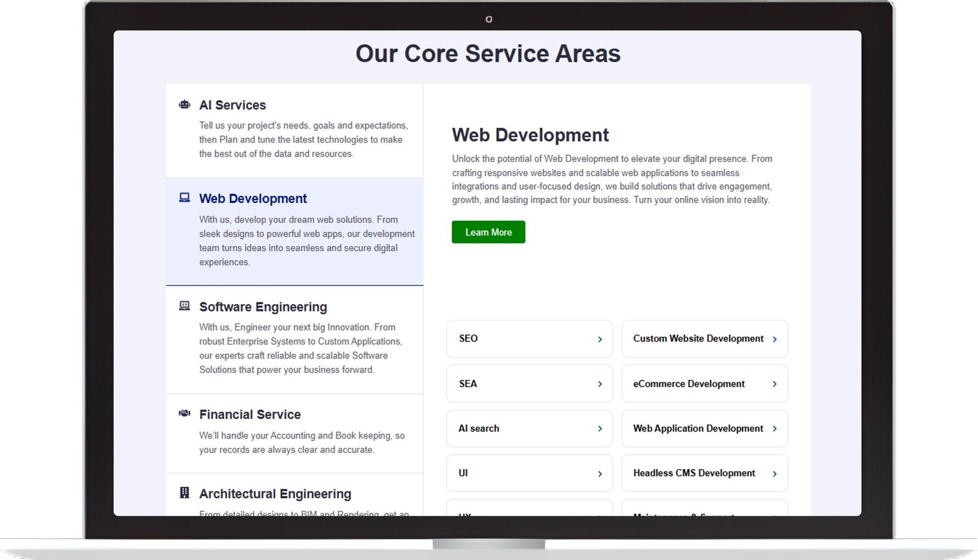The height and width of the screenshot is (560, 978).
Task: Click the computer icon beside Software Engineering
Action: click(185, 306)
